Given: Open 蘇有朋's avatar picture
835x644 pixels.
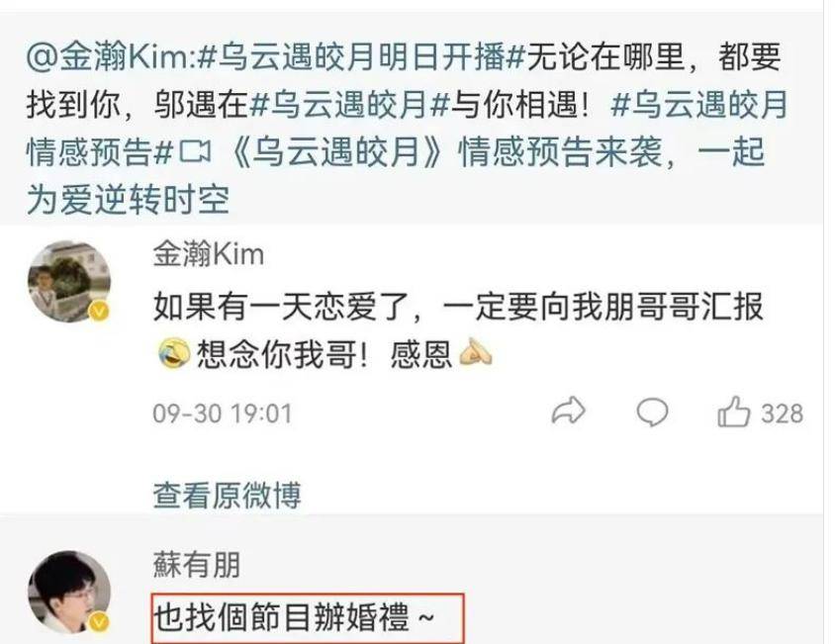Looking at the screenshot, I should (69, 593).
